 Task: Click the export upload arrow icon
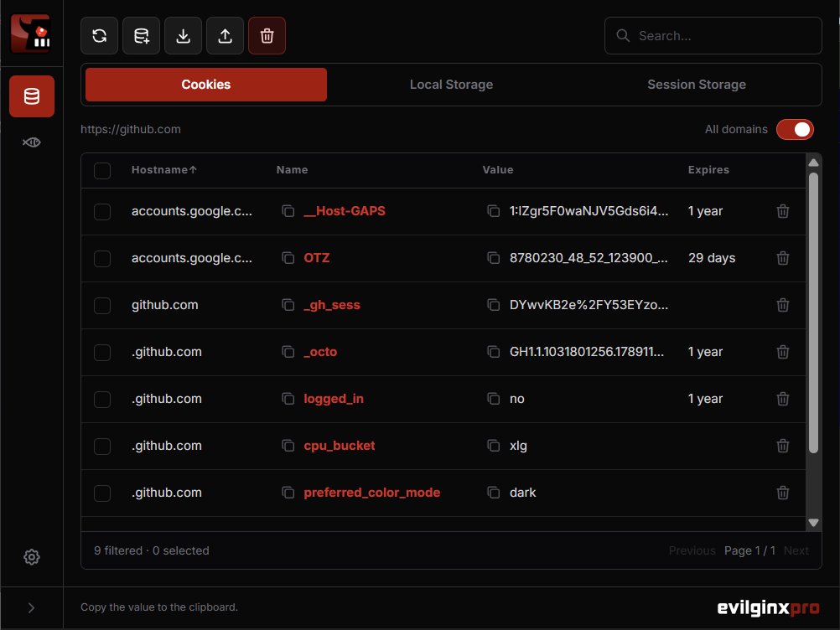pyautogui.click(x=225, y=36)
